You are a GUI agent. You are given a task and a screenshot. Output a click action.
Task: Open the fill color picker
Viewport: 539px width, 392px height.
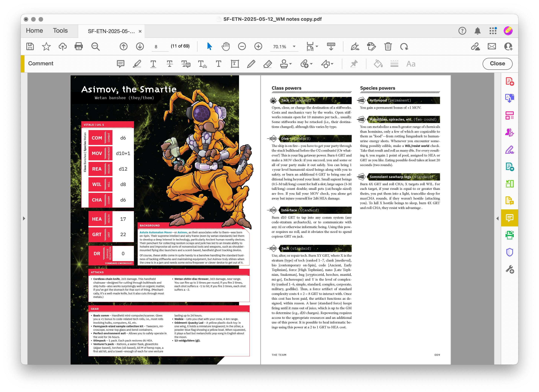378,64
